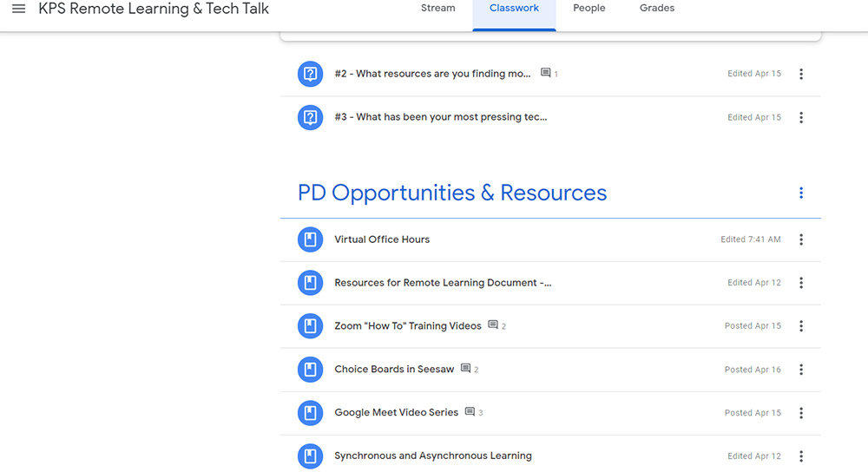
Task: Click 'Edited Apr 15' on #2 question row
Action: pos(754,74)
